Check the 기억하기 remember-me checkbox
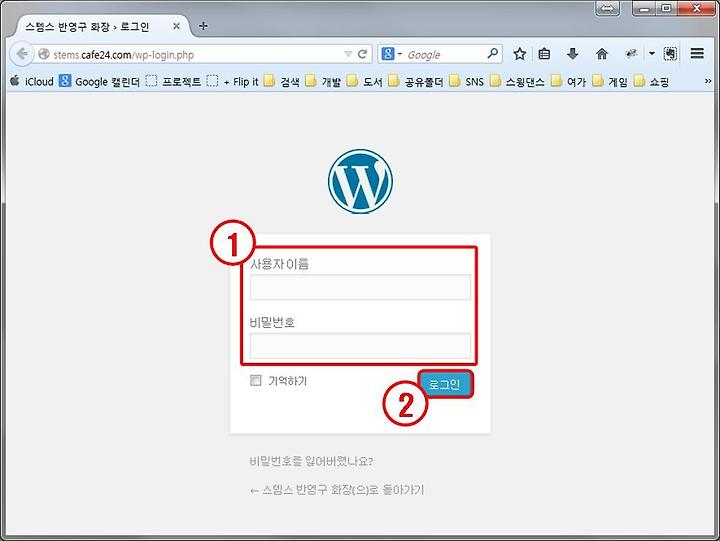 256,380
